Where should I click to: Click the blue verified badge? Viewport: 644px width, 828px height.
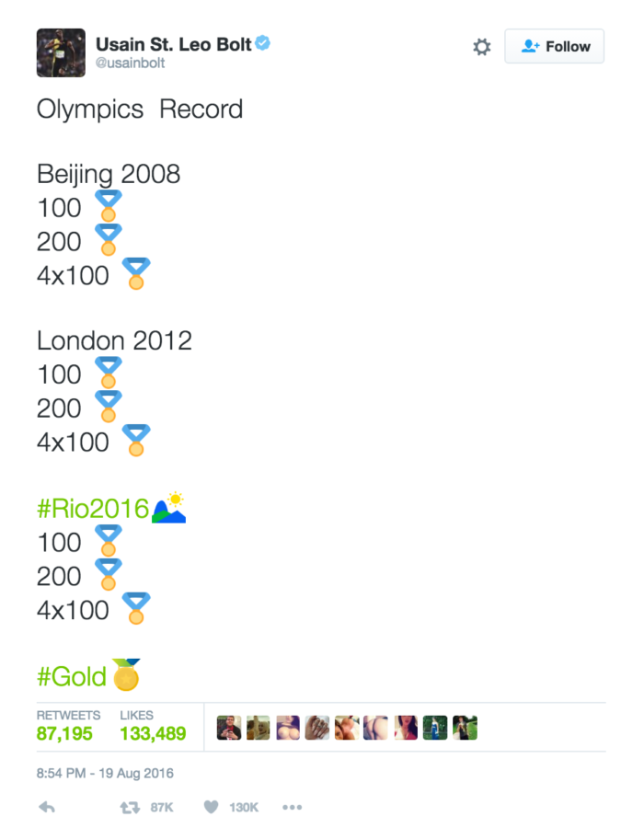click(263, 42)
